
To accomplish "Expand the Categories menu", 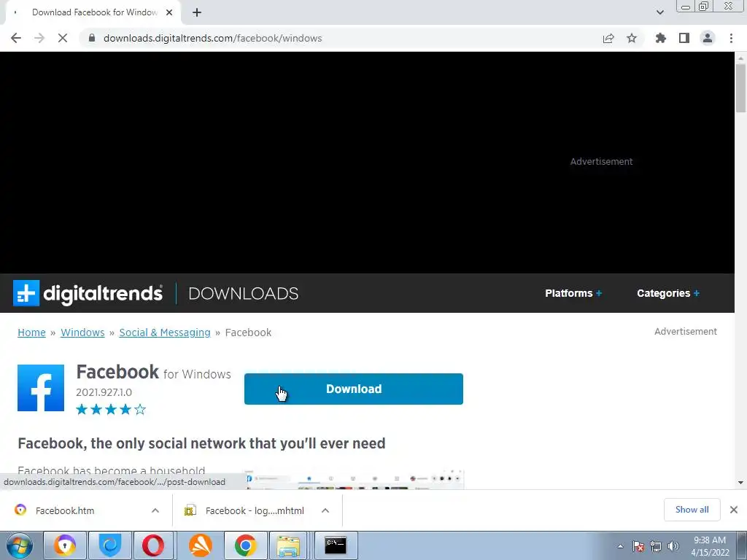I will click(x=668, y=293).
